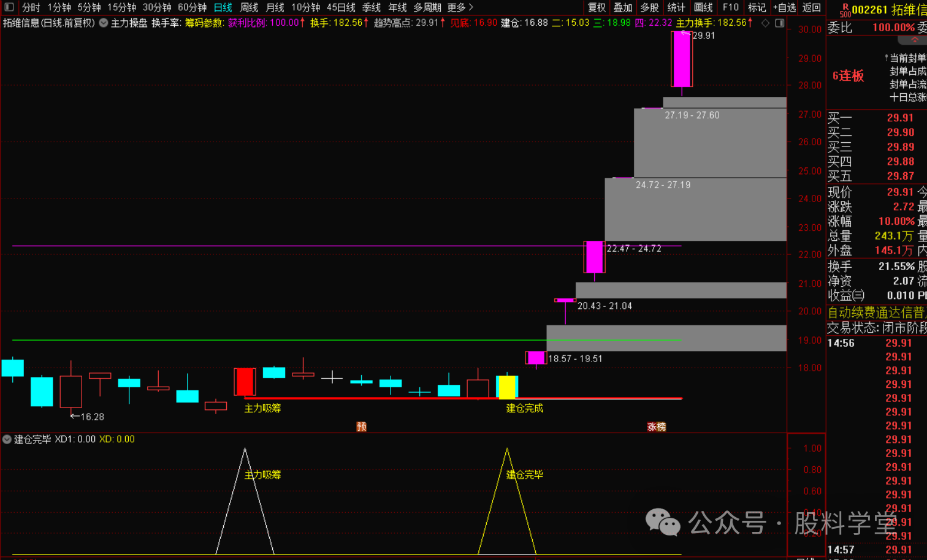Screen dimensions: 927x560
Task: Click the sidebar panel icon at top-left
Action: 9,7
